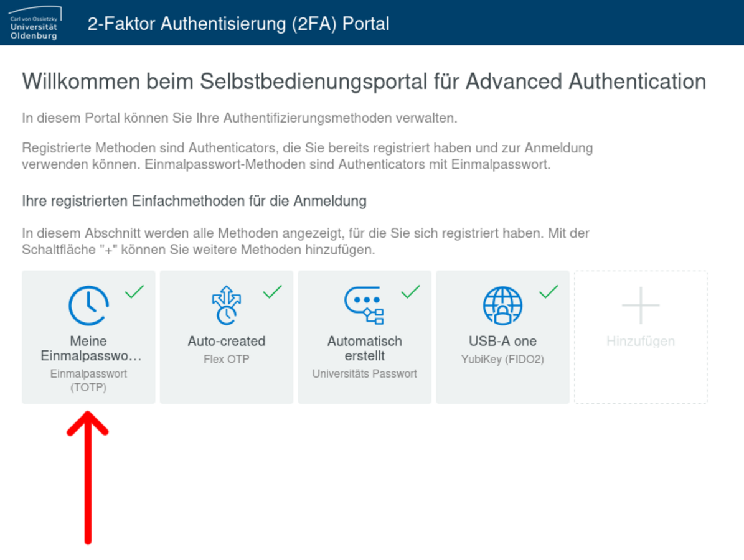Click the "Hinzufügen" label
The width and height of the screenshot is (744, 560).
coord(641,341)
